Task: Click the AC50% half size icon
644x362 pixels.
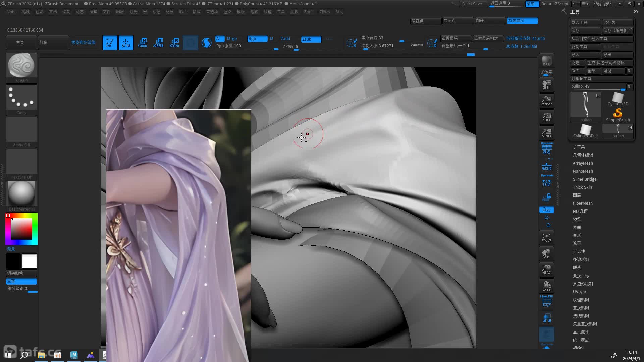Action: pyautogui.click(x=546, y=133)
